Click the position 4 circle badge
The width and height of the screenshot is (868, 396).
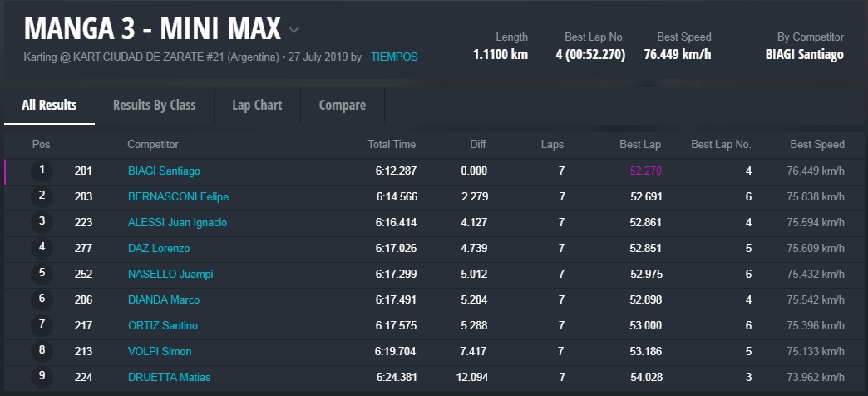pos(42,248)
